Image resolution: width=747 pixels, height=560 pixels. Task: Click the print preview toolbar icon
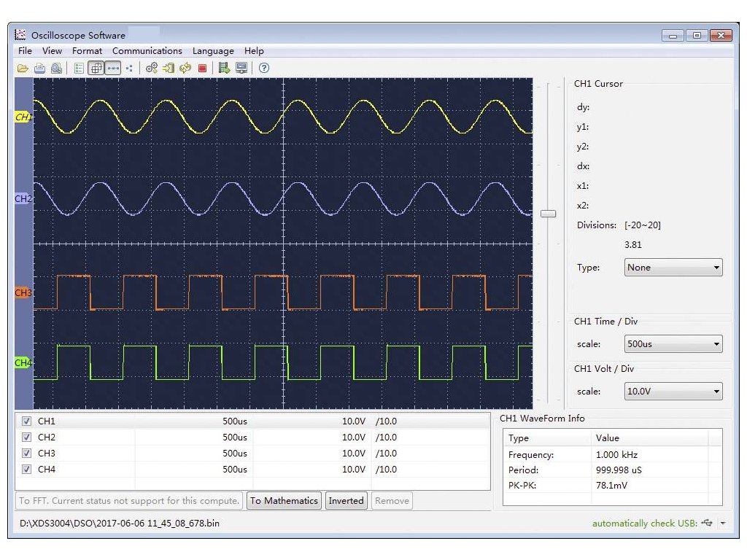coord(55,68)
